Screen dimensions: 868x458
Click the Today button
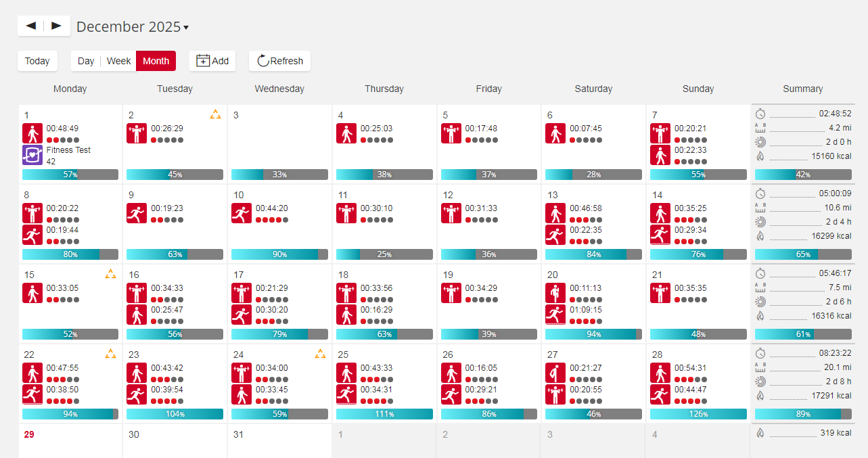point(37,61)
